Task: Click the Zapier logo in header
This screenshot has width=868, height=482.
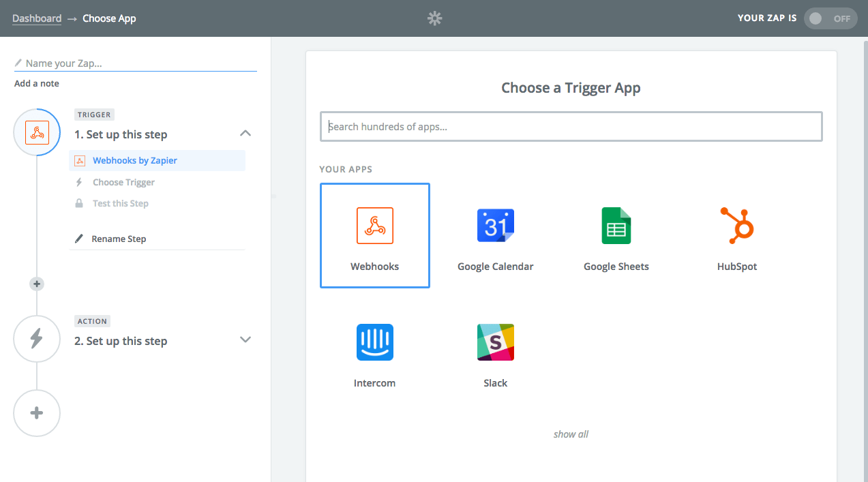Action: click(434, 18)
